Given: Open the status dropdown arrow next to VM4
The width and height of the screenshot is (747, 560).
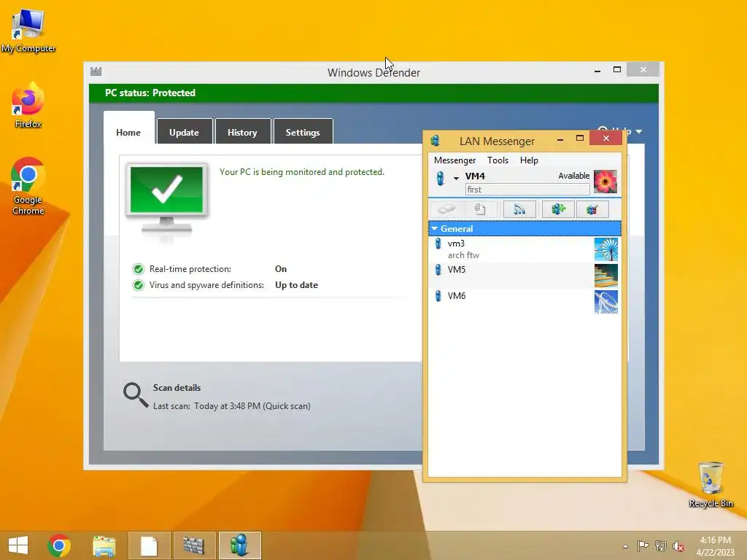Looking at the screenshot, I should pyautogui.click(x=456, y=178).
